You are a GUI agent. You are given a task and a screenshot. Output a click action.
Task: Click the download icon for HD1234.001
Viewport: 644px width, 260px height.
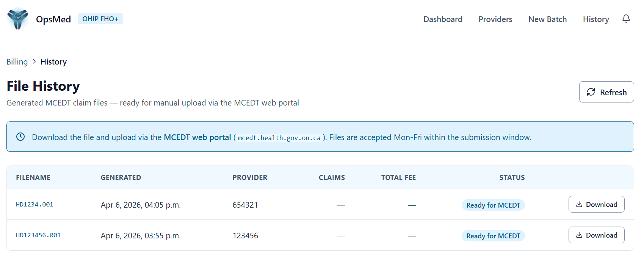579,204
